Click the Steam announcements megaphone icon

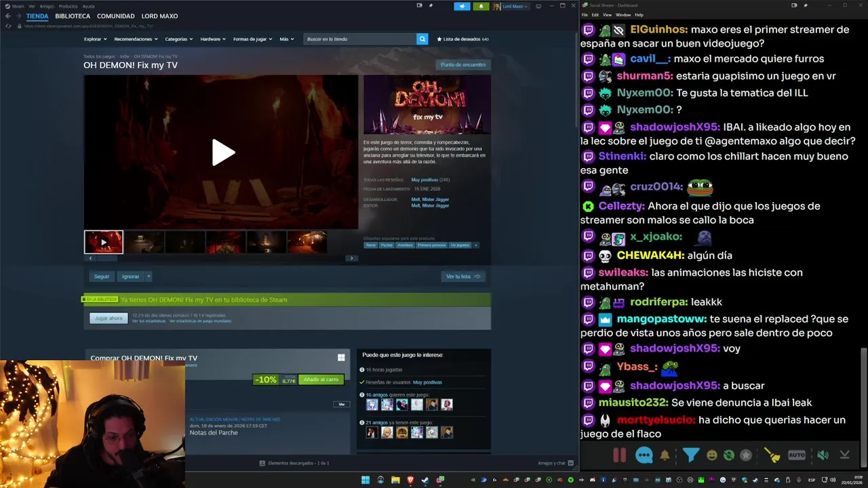pyautogui.click(x=462, y=6)
